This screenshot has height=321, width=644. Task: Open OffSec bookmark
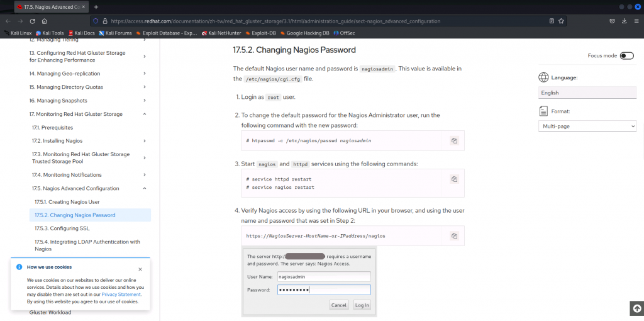[344, 33]
